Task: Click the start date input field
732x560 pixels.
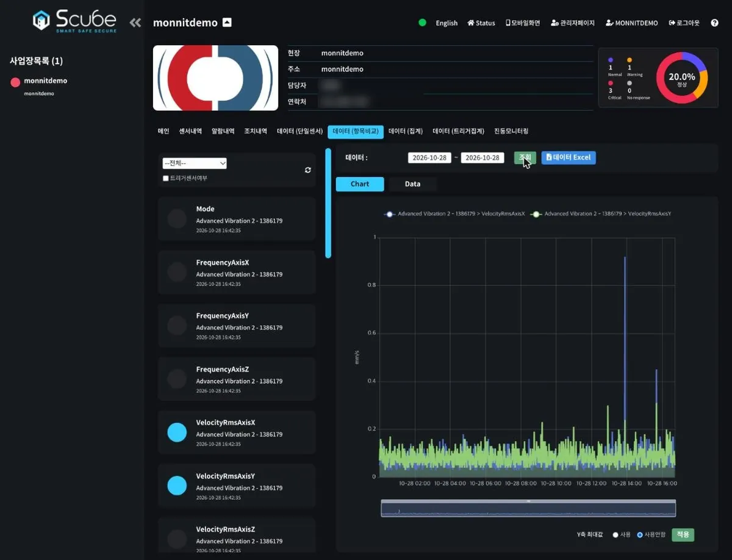Action: [429, 157]
